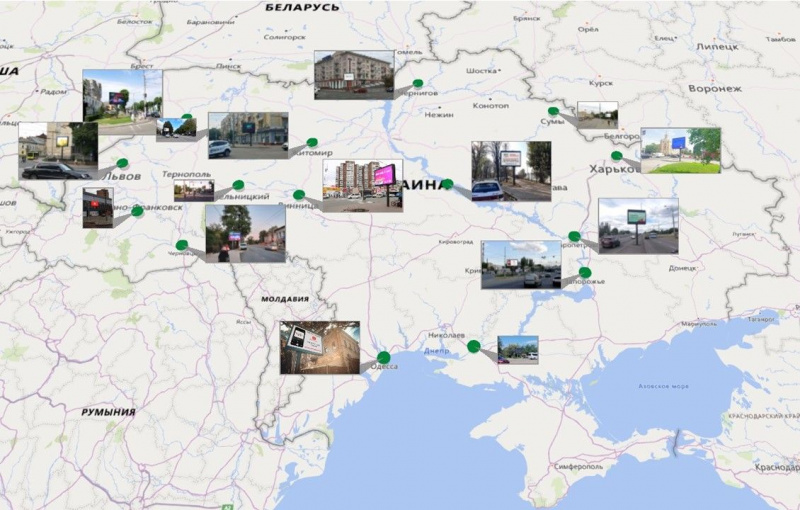Open the Житомир street billboard photo
This screenshot has height=510, width=800.
tap(247, 135)
